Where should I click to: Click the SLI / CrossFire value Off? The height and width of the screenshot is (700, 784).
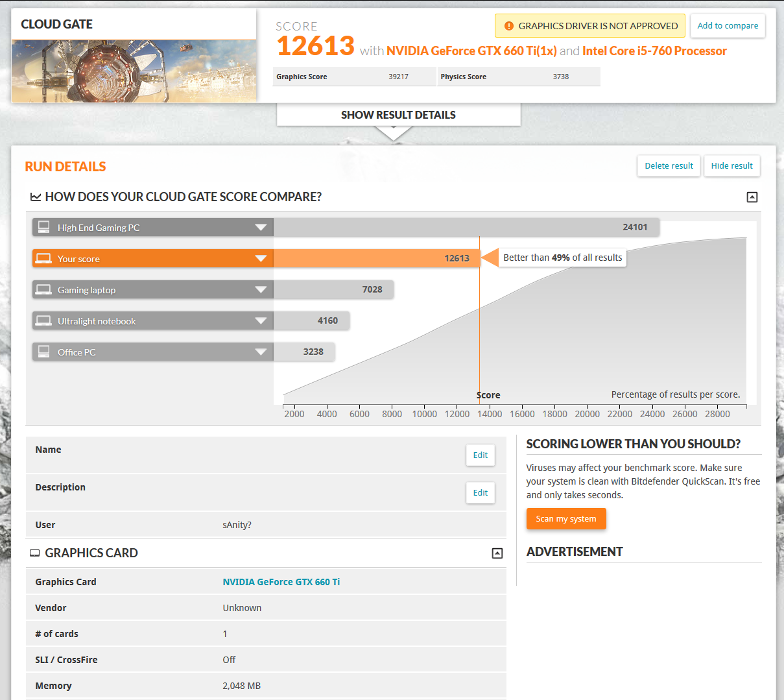tap(229, 660)
